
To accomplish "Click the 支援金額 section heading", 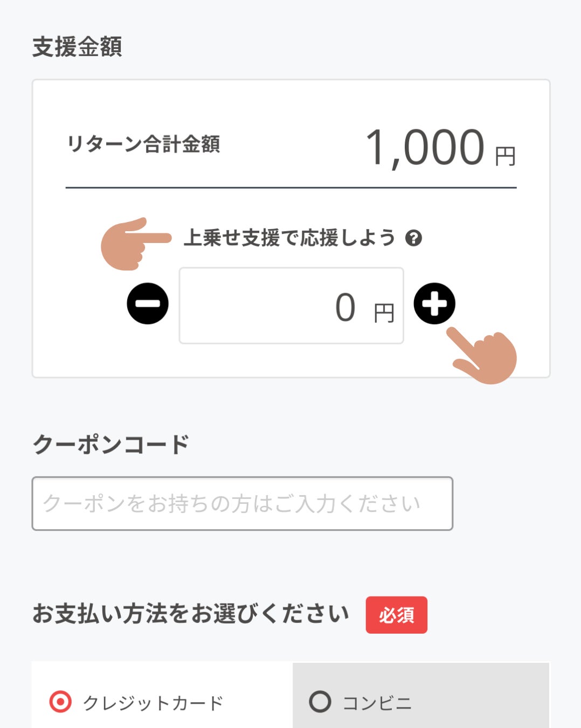I will (x=77, y=47).
